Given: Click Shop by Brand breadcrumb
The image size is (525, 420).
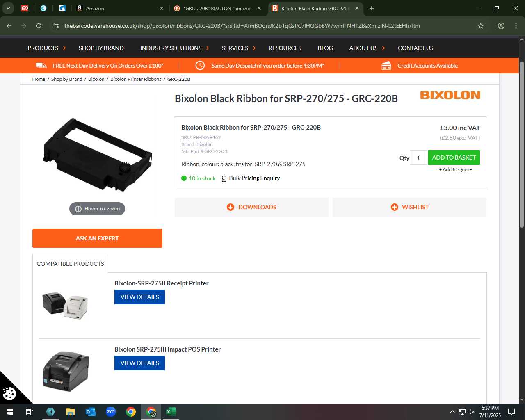Looking at the screenshot, I should coord(66,79).
